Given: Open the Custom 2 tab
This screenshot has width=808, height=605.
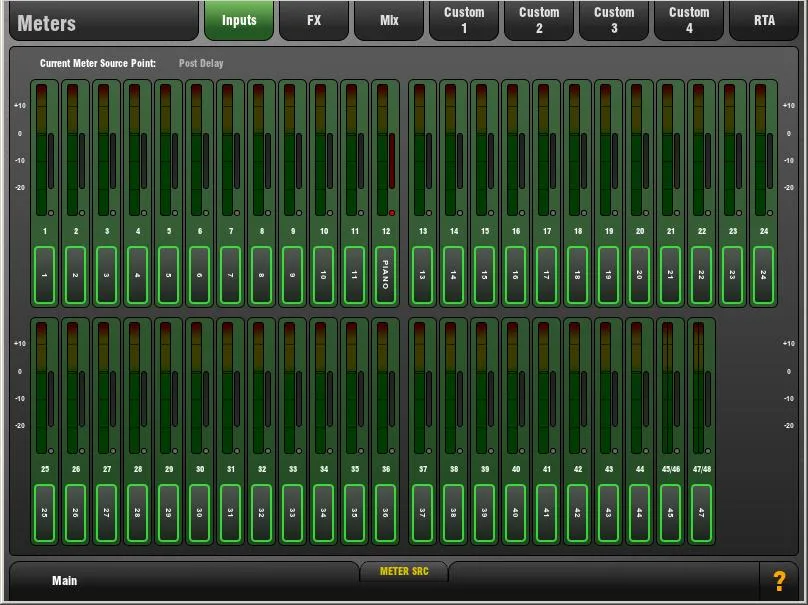Looking at the screenshot, I should tap(539, 20).
